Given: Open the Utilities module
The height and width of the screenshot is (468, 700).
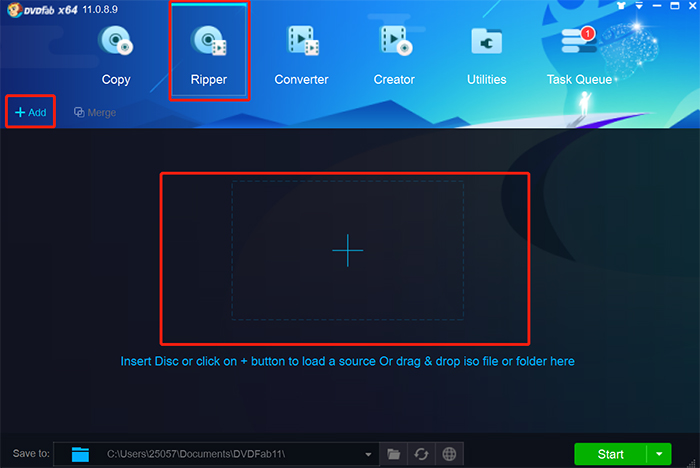Looking at the screenshot, I should (x=487, y=55).
